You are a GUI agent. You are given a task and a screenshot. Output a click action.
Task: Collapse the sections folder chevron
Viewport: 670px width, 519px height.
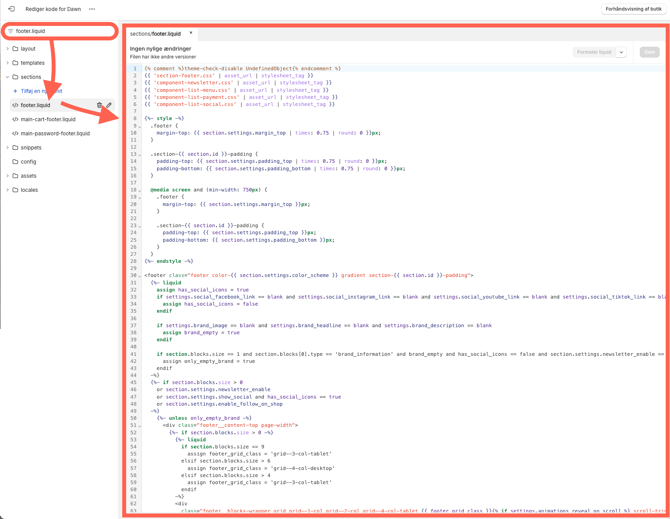(x=7, y=77)
